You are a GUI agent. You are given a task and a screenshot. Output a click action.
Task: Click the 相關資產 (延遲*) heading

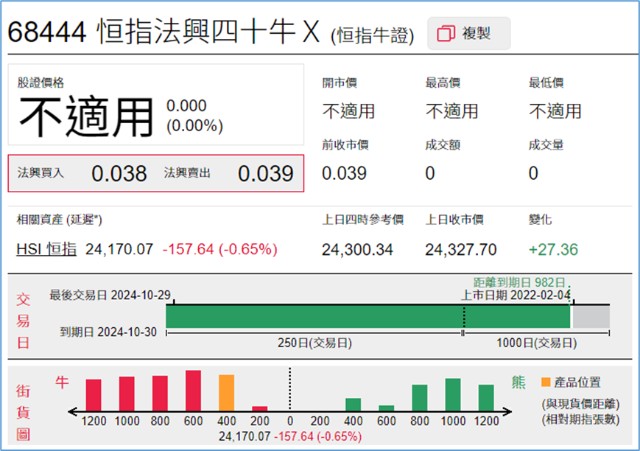(x=59, y=220)
